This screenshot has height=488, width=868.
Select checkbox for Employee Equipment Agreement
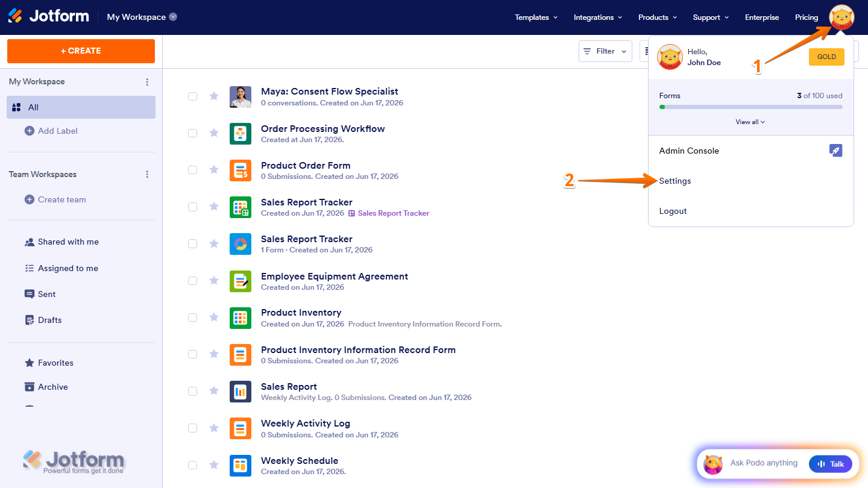192,281
